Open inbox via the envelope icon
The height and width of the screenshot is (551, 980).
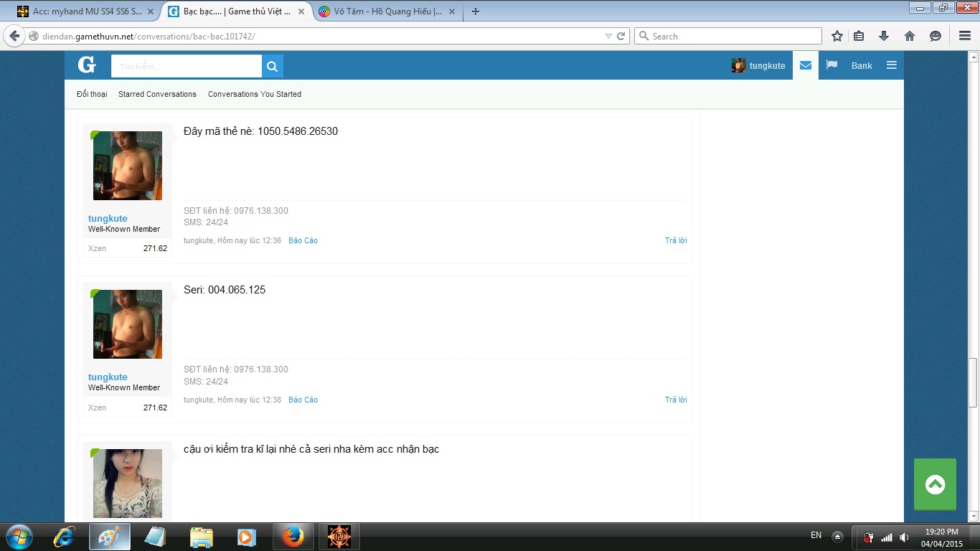click(x=806, y=65)
